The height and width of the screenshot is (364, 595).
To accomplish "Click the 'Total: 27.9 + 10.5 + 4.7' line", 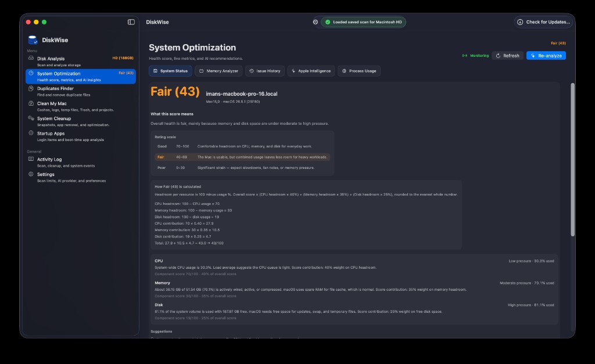I will pos(189,243).
